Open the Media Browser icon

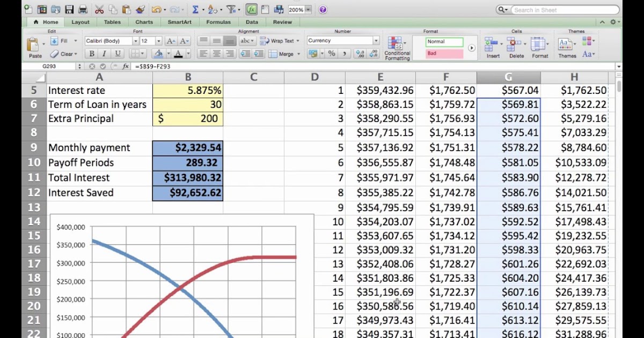point(279,9)
